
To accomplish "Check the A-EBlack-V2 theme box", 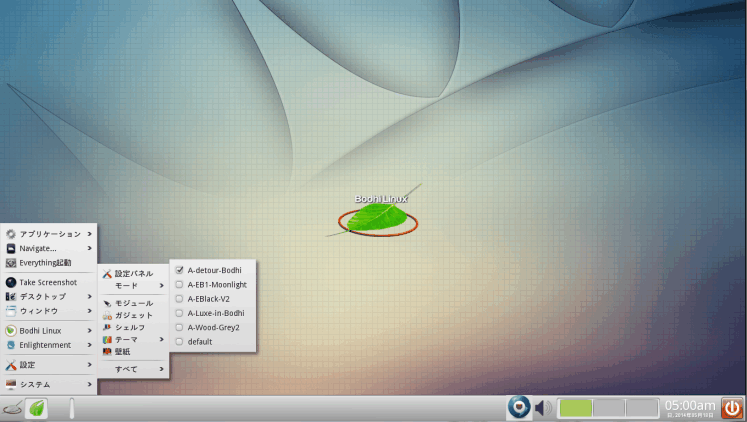I will coord(179,299).
